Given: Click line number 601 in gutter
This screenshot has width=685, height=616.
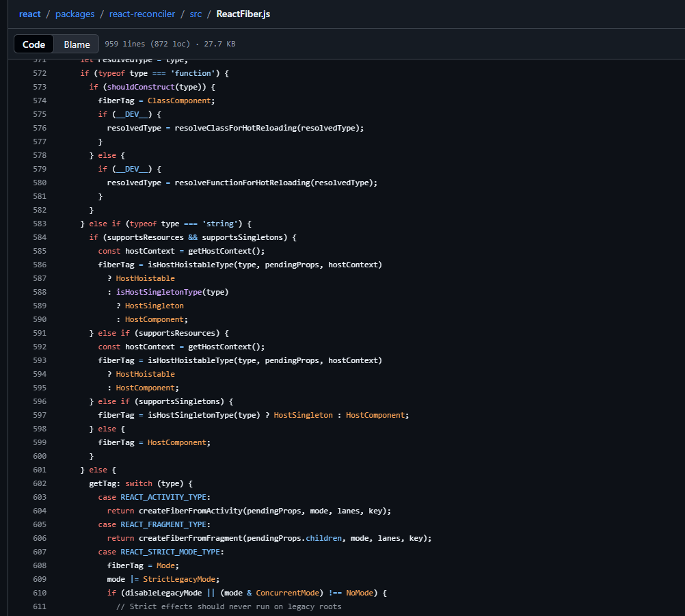Looking at the screenshot, I should [40, 470].
